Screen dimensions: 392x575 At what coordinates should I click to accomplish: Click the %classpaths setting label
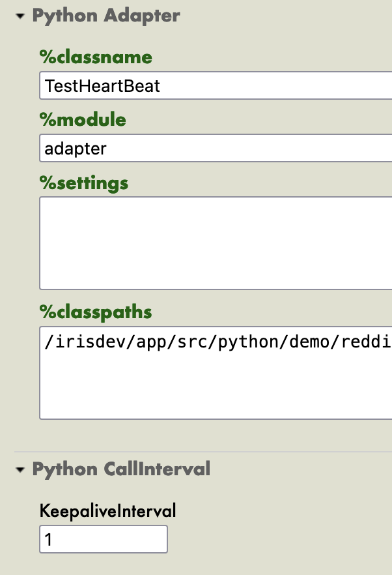coord(95,312)
